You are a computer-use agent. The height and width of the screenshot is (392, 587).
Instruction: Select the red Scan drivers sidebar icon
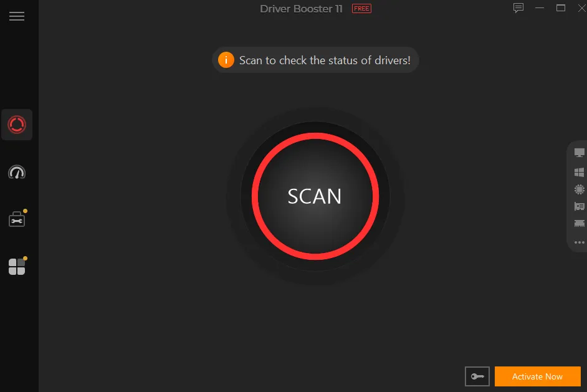tap(17, 125)
